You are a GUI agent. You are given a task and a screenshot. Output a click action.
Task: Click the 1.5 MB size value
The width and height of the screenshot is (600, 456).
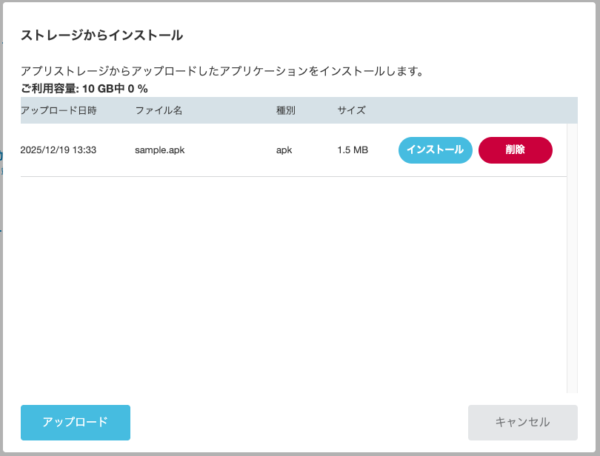coord(352,150)
